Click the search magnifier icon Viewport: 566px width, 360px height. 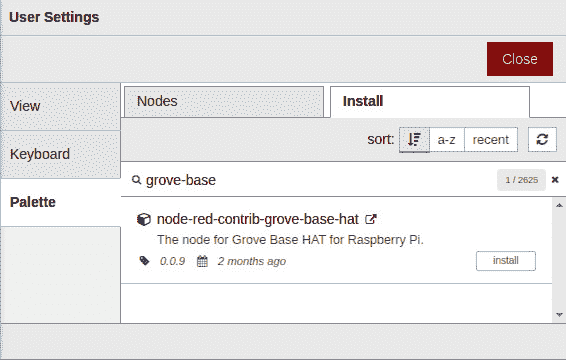point(136,179)
